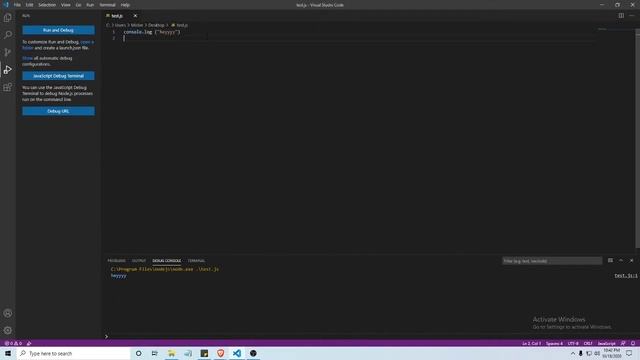
Task: Click CRLF line ending in status bar
Action: point(588,343)
